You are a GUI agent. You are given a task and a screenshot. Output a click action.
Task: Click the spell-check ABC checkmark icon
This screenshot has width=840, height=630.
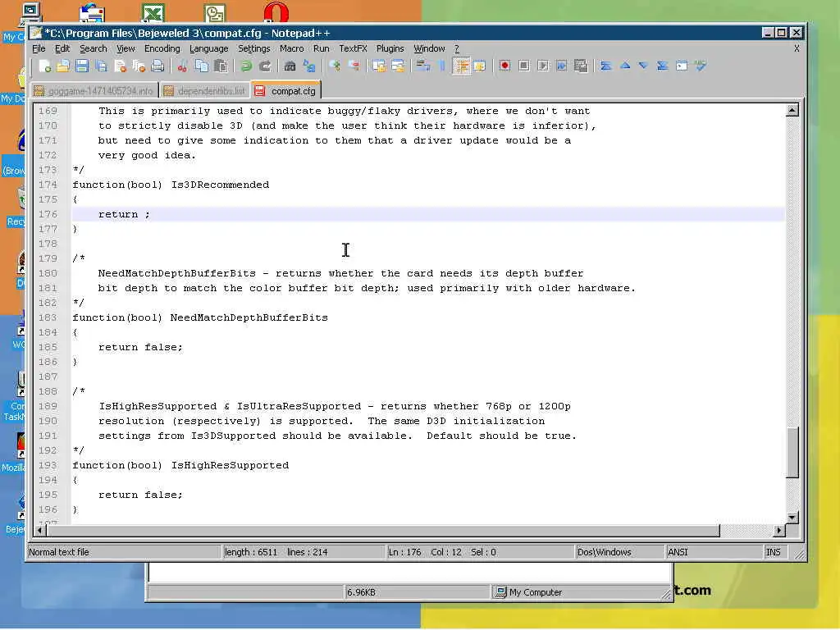[701, 66]
